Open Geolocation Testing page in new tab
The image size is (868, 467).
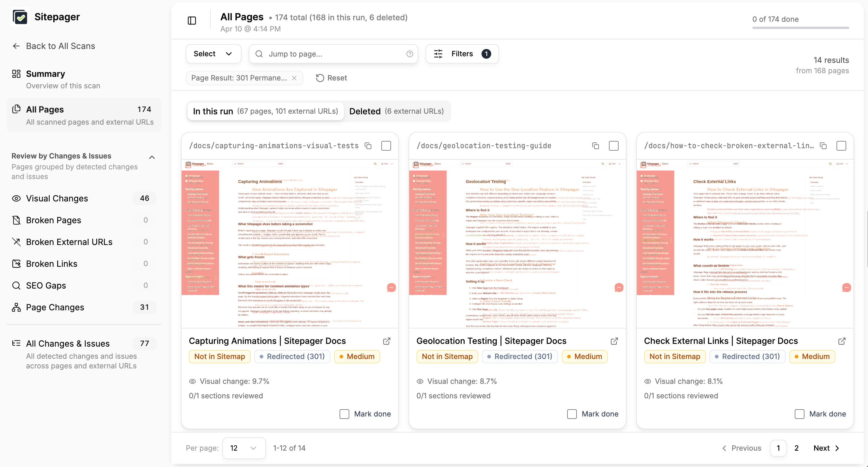click(614, 341)
